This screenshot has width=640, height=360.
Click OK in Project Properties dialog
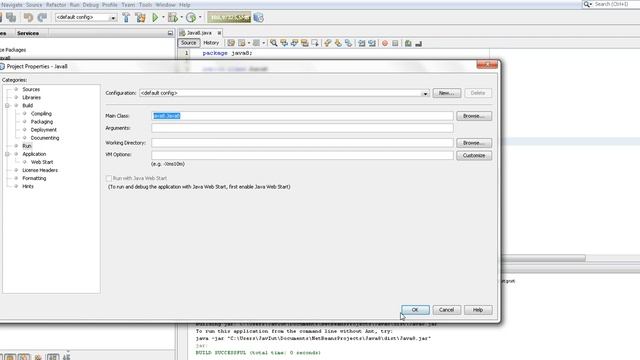[x=415, y=310]
